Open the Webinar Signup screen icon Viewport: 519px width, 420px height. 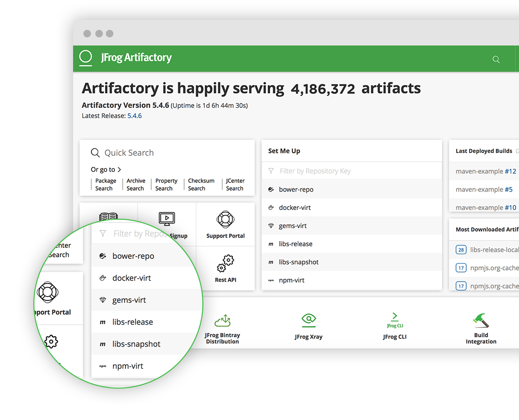pos(167,219)
